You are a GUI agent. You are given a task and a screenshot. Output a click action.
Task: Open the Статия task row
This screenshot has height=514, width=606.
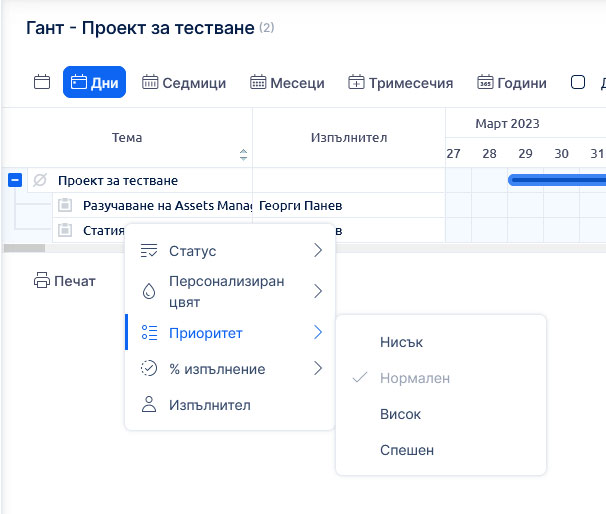104,230
